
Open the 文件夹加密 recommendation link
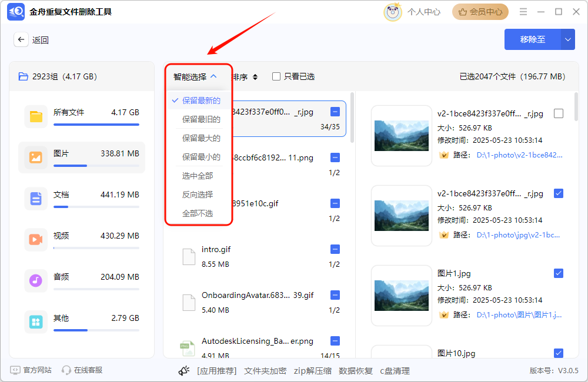(x=265, y=371)
